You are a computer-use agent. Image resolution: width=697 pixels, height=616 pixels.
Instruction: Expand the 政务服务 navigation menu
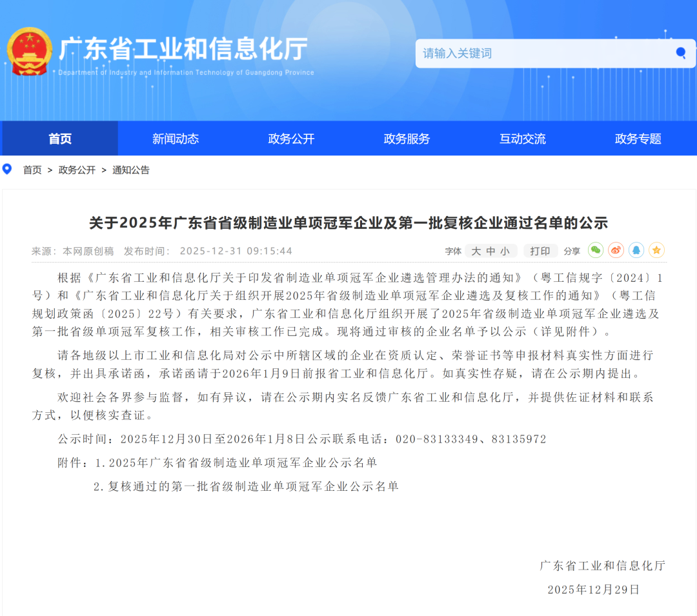407,139
